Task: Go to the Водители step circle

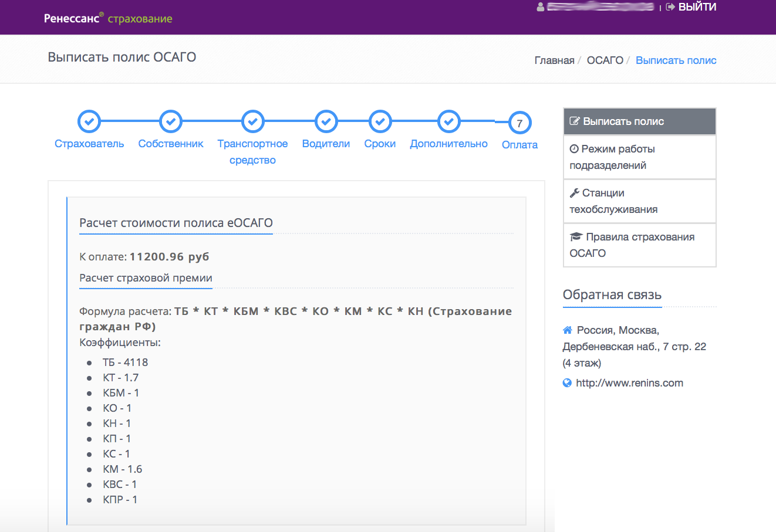Action: click(326, 122)
